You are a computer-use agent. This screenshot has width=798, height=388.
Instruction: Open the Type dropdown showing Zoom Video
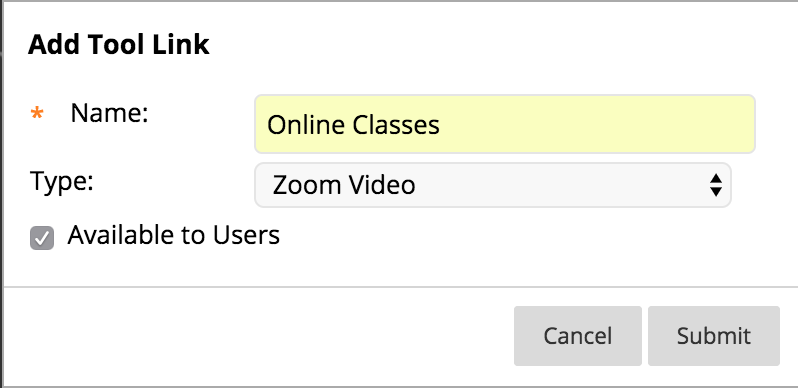pos(493,185)
